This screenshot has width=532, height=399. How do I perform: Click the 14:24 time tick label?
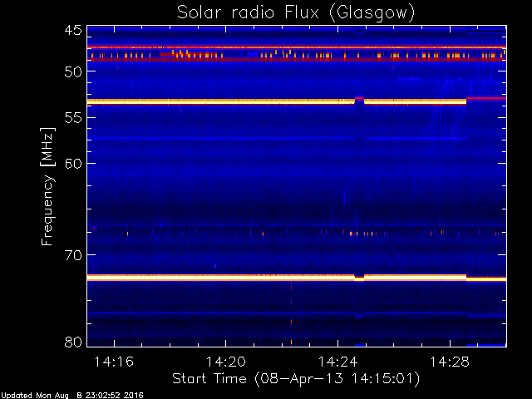(338, 362)
